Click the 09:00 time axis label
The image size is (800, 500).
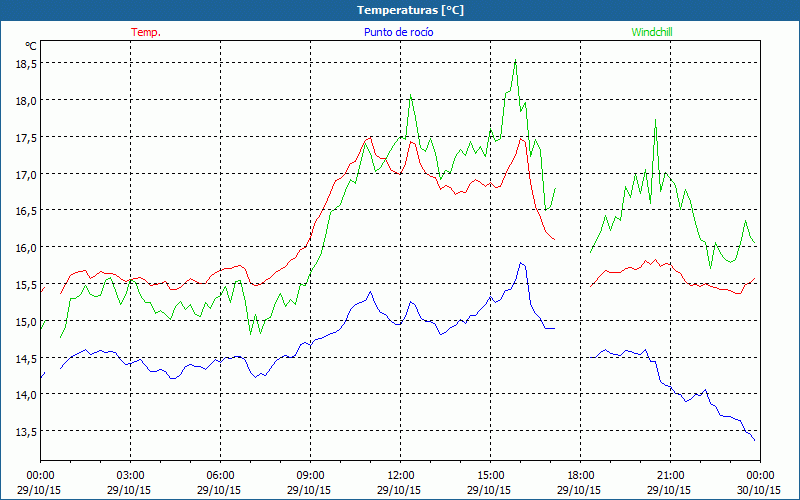(x=310, y=475)
